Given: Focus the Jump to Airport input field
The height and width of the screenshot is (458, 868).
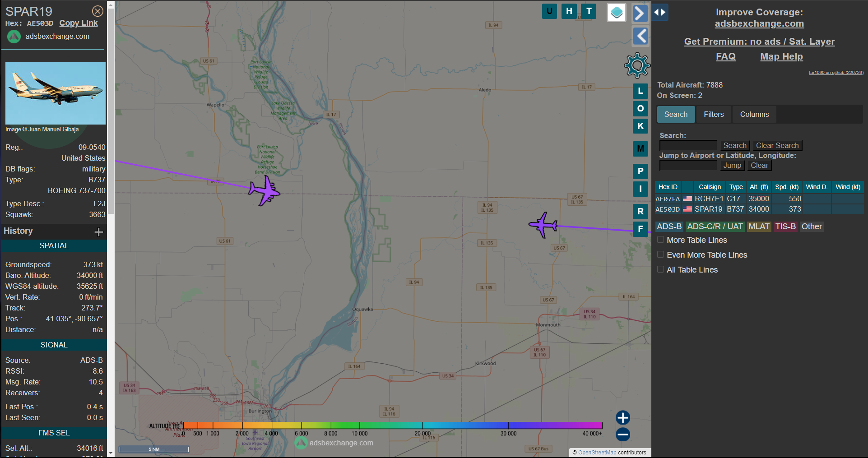Looking at the screenshot, I should [x=688, y=166].
